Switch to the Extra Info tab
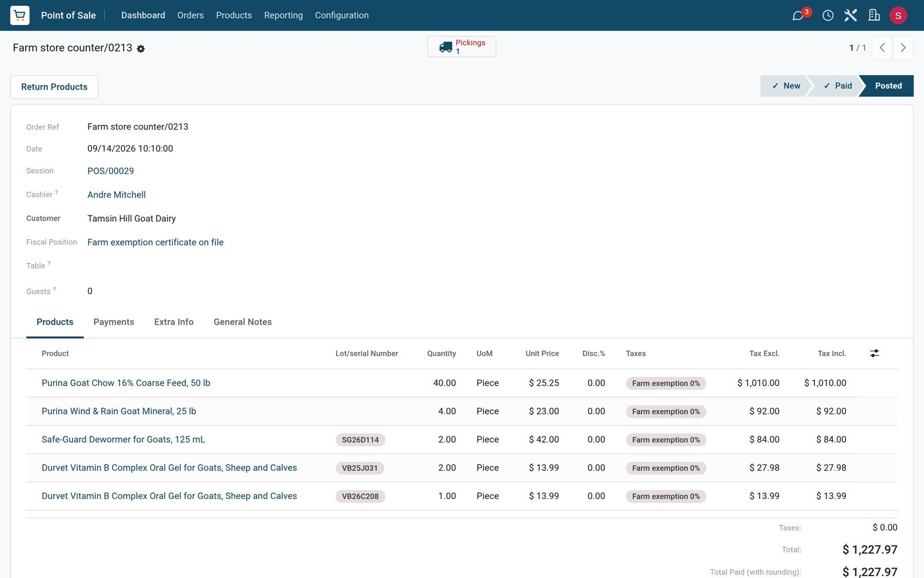This screenshot has width=924, height=578. click(174, 322)
